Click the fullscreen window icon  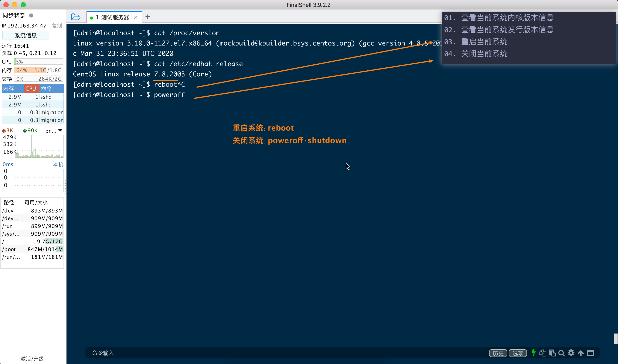click(591, 353)
